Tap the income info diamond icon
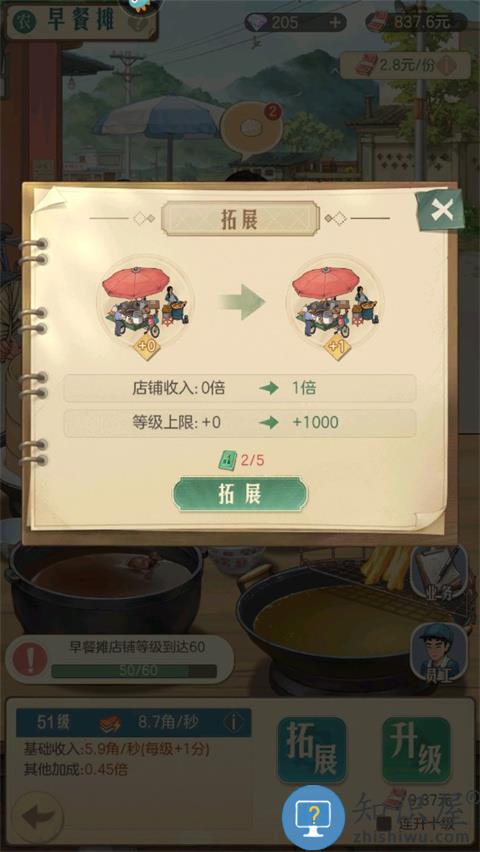The width and height of the screenshot is (480, 852). [x=234, y=722]
